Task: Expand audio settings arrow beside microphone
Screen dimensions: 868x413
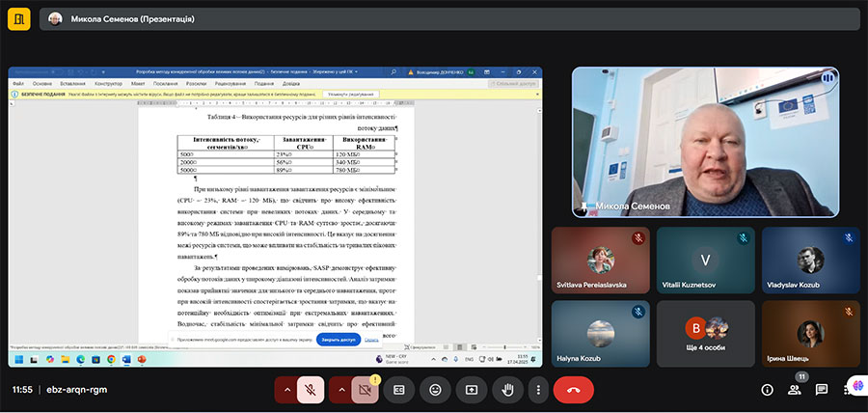Action: click(285, 390)
